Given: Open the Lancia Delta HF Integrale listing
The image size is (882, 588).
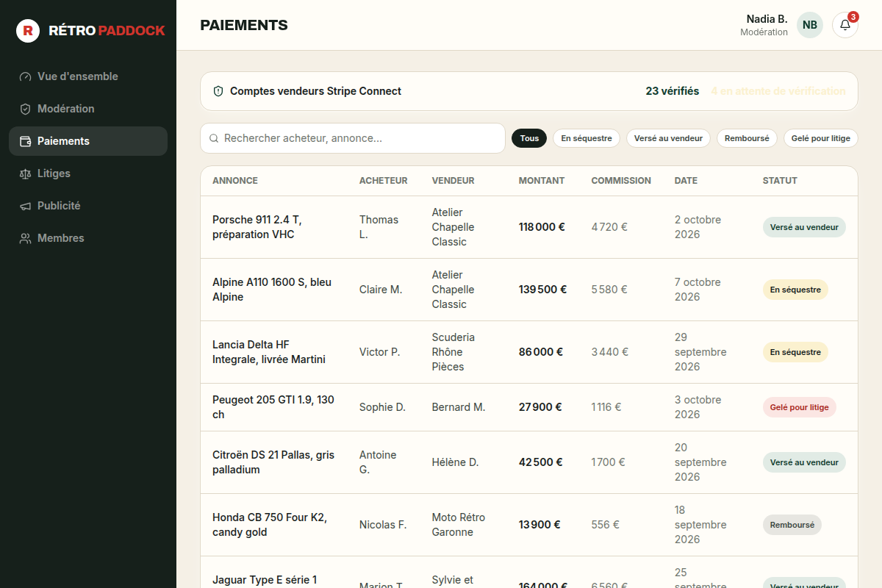Looking at the screenshot, I should click(x=269, y=352).
